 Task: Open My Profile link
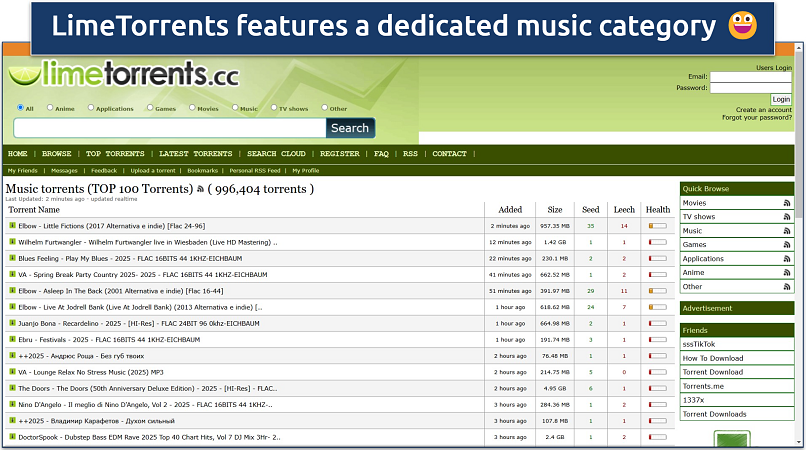pyautogui.click(x=306, y=170)
